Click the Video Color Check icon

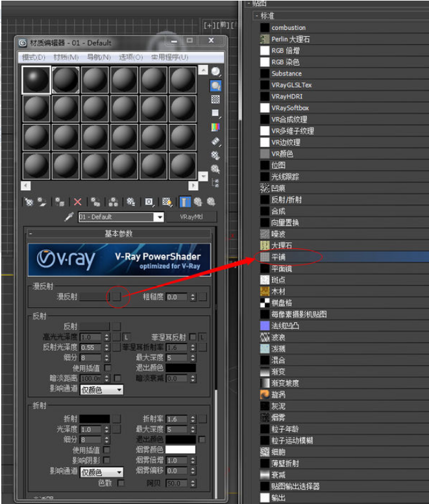(215, 127)
